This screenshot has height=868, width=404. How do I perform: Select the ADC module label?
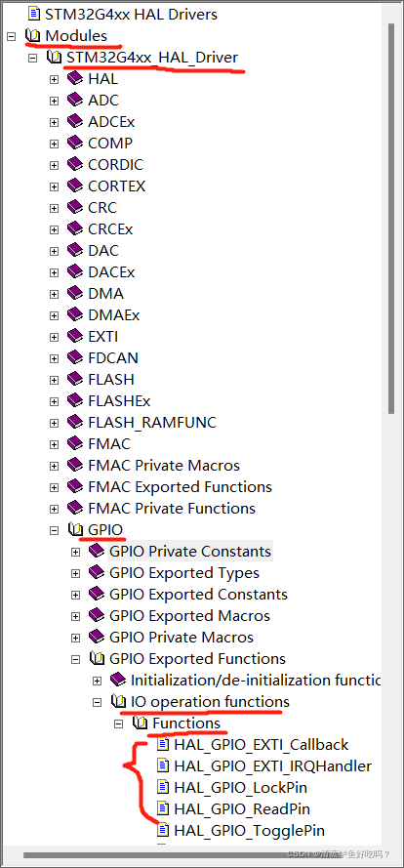point(103,101)
